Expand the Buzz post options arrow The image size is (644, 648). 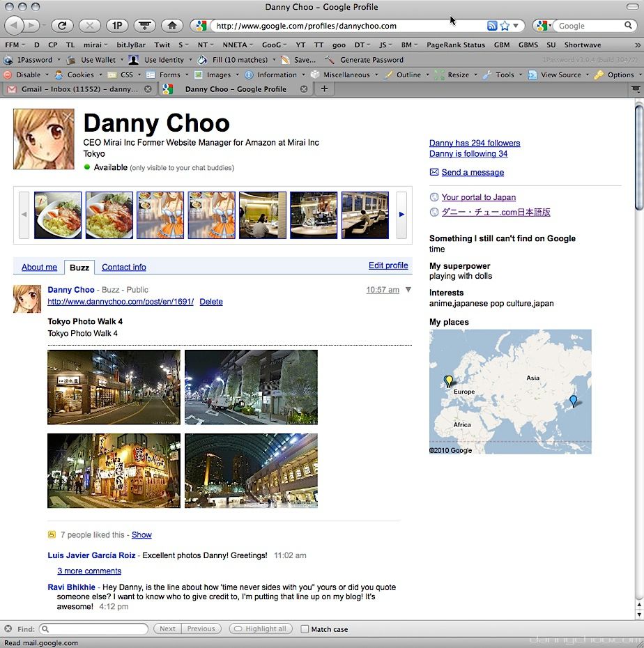click(x=408, y=290)
